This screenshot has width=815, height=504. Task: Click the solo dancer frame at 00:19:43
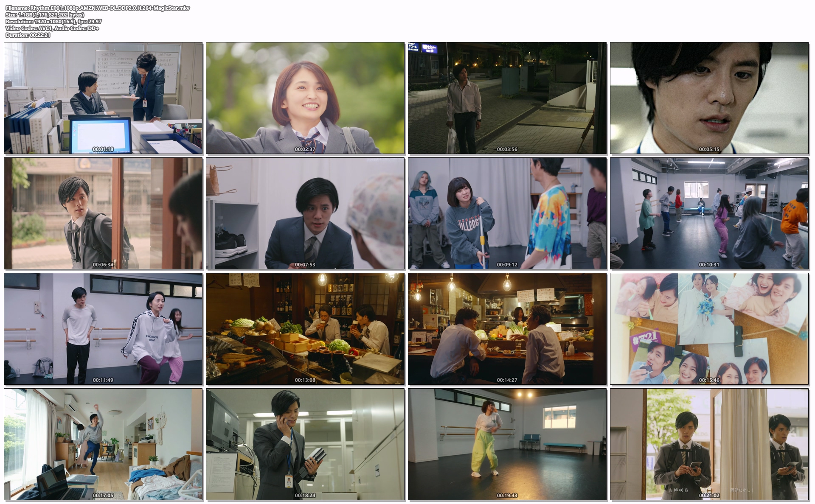point(507,444)
